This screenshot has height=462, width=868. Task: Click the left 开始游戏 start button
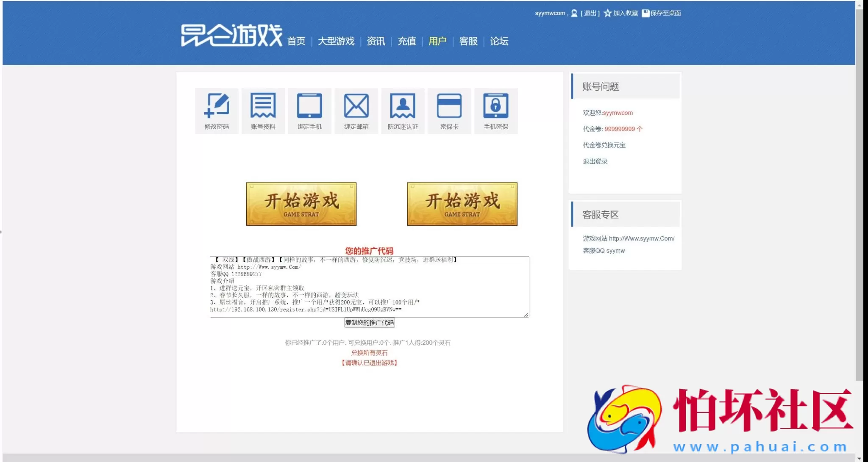click(x=301, y=203)
